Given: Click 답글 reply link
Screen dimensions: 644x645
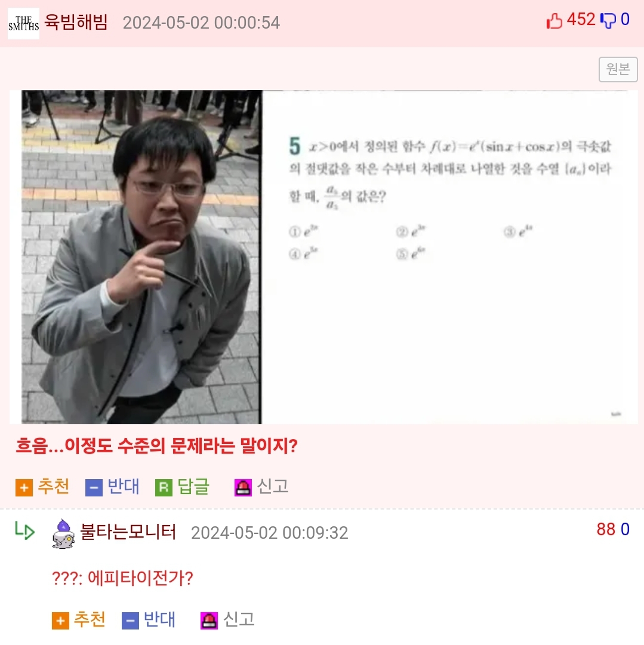Looking at the screenshot, I should [193, 487].
